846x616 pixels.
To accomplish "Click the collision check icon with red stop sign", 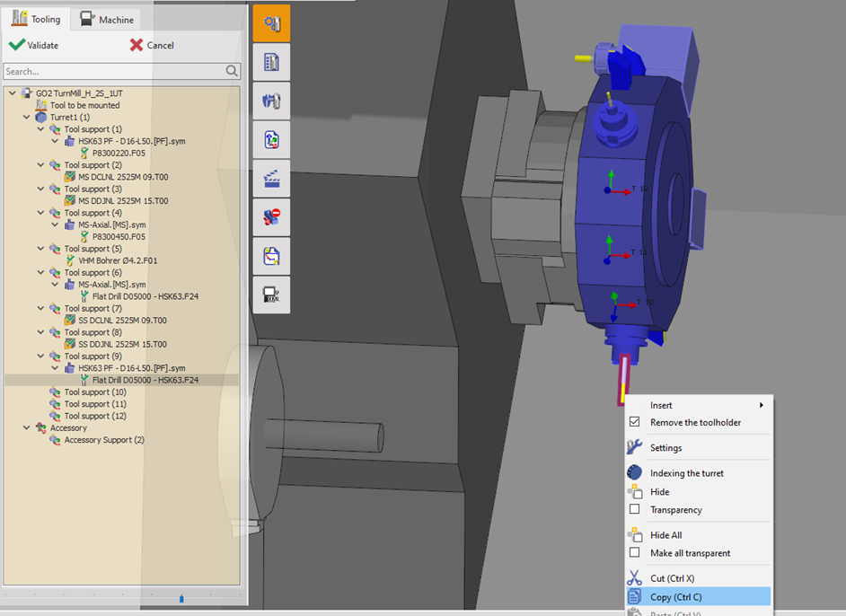I will (x=270, y=216).
